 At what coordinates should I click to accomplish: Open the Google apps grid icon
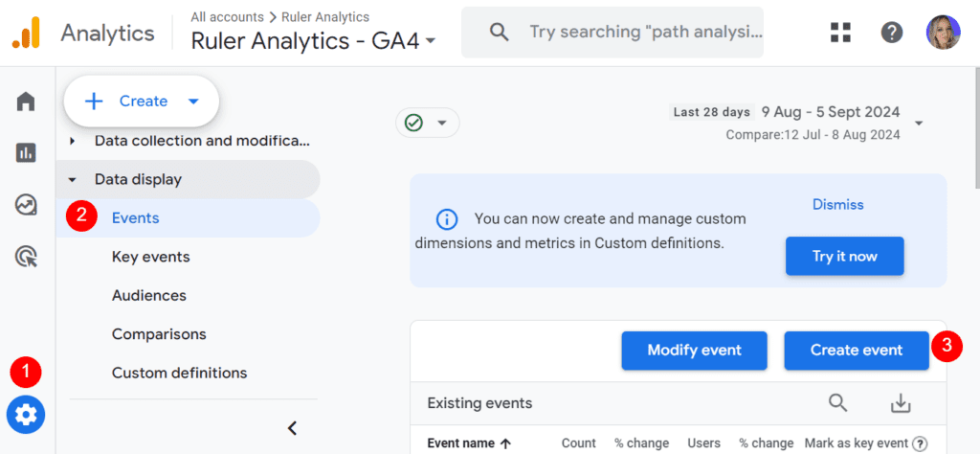tap(840, 33)
